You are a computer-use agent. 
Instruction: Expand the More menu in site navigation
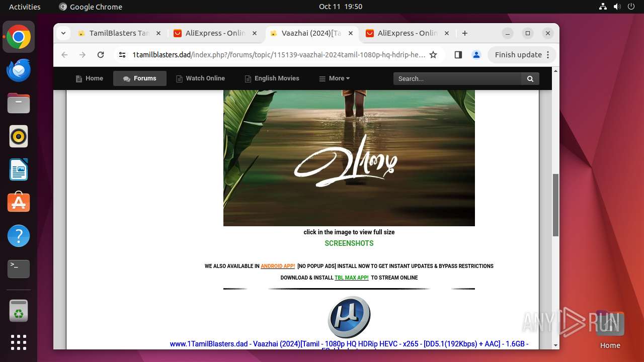tap(335, 78)
